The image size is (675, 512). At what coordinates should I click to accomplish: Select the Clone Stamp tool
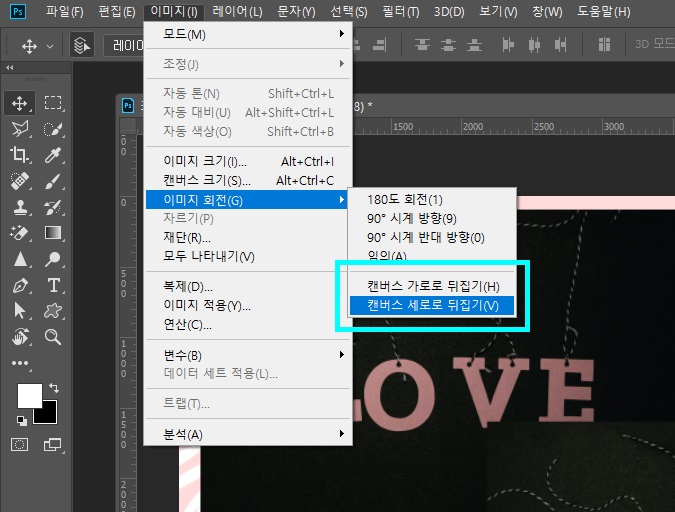click(x=19, y=207)
